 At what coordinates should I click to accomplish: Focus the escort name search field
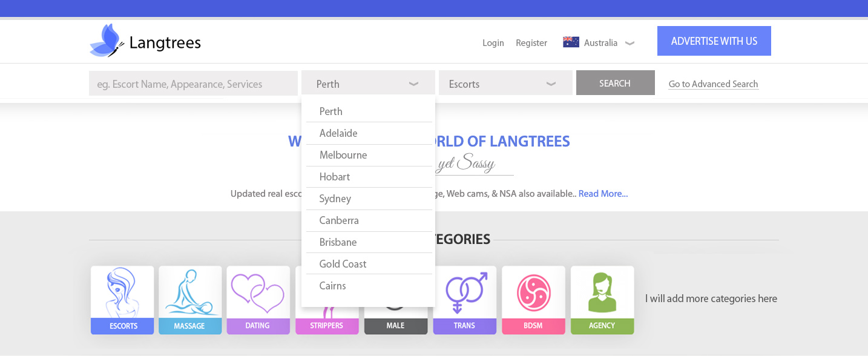(x=193, y=84)
